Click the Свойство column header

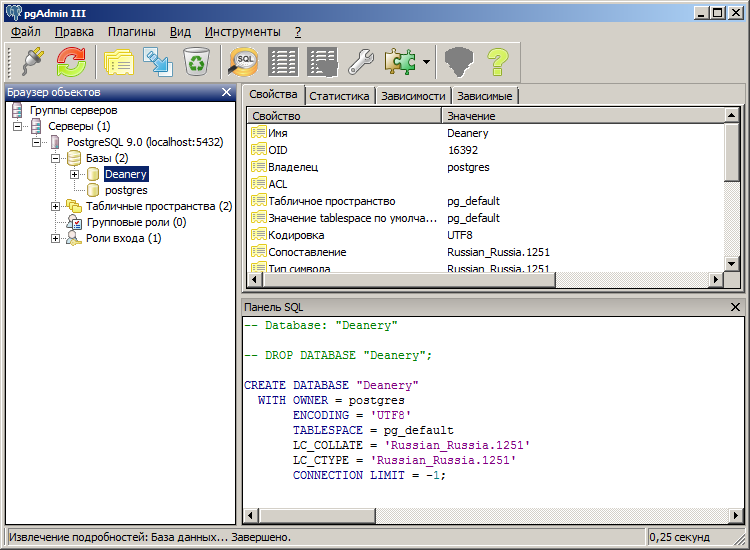pyautogui.click(x=344, y=116)
